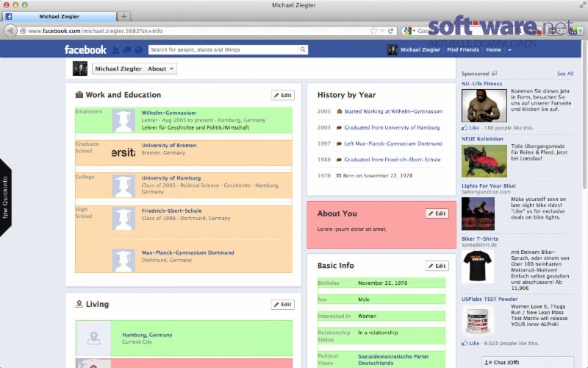
Task: Click University of Bremen logo thumbnail
Action: point(123,152)
